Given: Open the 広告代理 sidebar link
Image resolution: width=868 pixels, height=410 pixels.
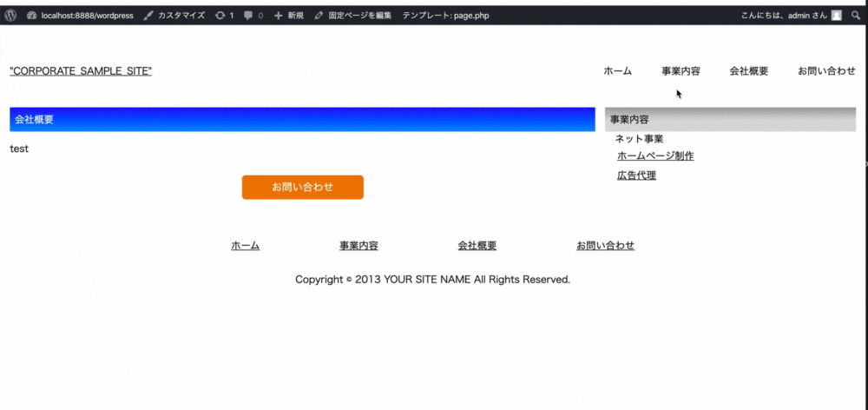Looking at the screenshot, I should click(636, 175).
